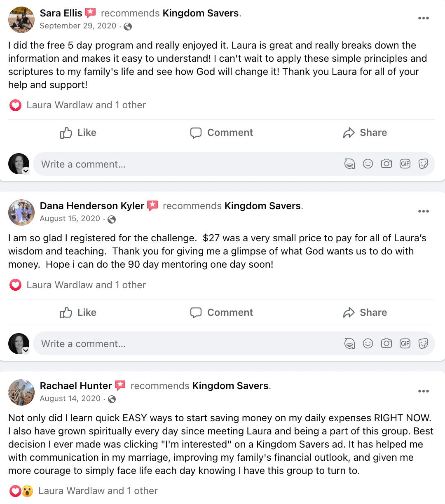Click the GIF icon in Dana's comment box
Screen dimensions: 445x504
405,343
